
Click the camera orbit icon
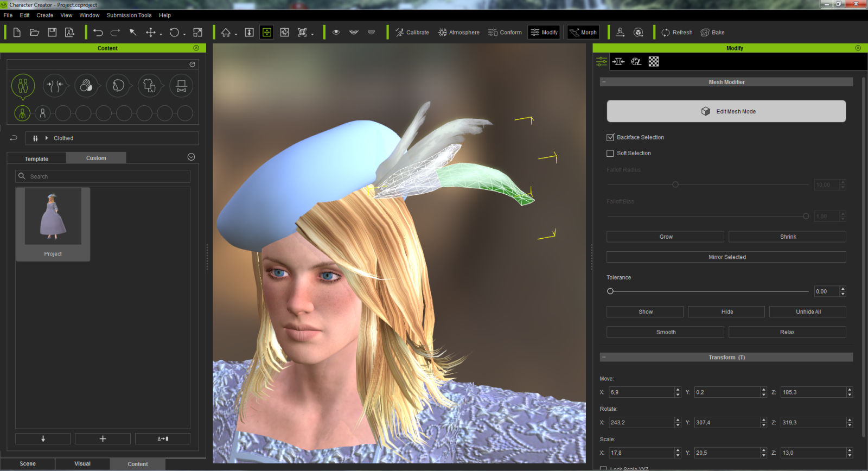(284, 33)
